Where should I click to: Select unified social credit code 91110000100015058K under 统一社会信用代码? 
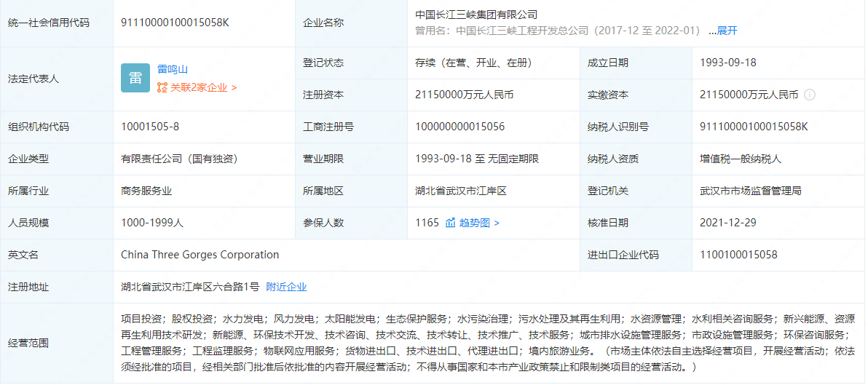pyautogui.click(x=175, y=23)
